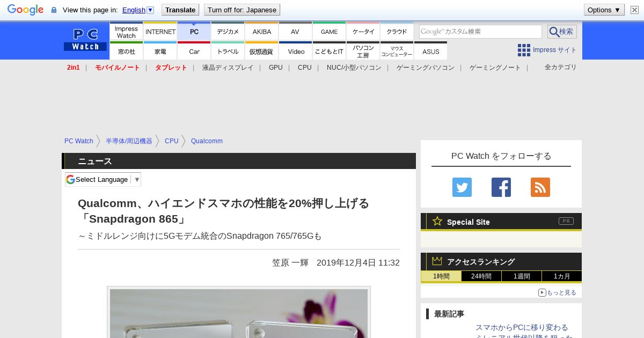644x338 pixels.
Task: Click 半導体/周辺機器 breadcrumb link
Action: pos(129,141)
